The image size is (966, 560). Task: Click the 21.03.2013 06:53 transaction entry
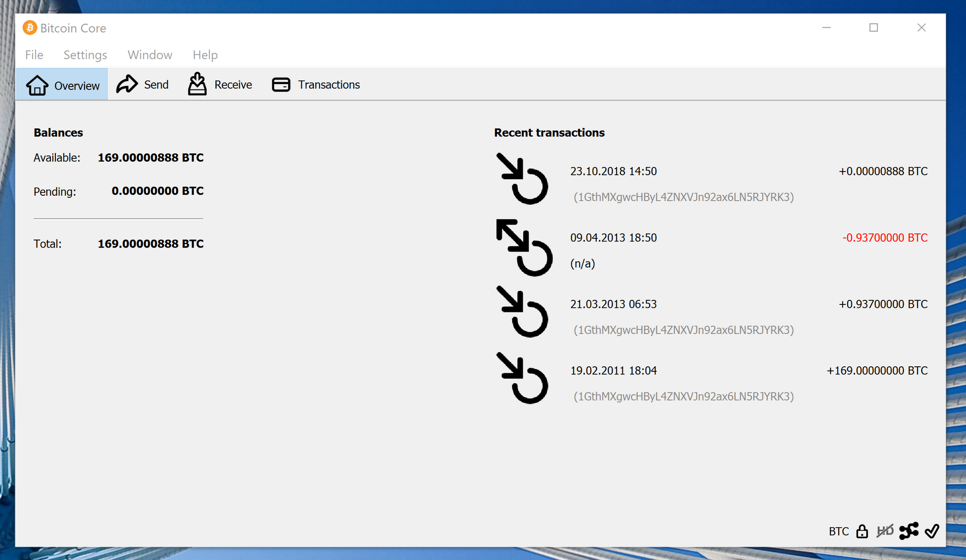[613, 304]
